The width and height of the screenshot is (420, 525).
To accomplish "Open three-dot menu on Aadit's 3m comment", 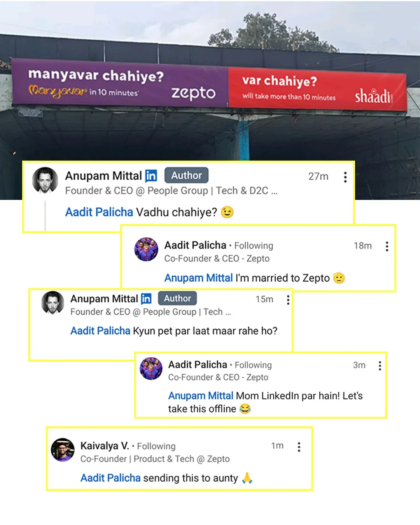I will point(380,366).
